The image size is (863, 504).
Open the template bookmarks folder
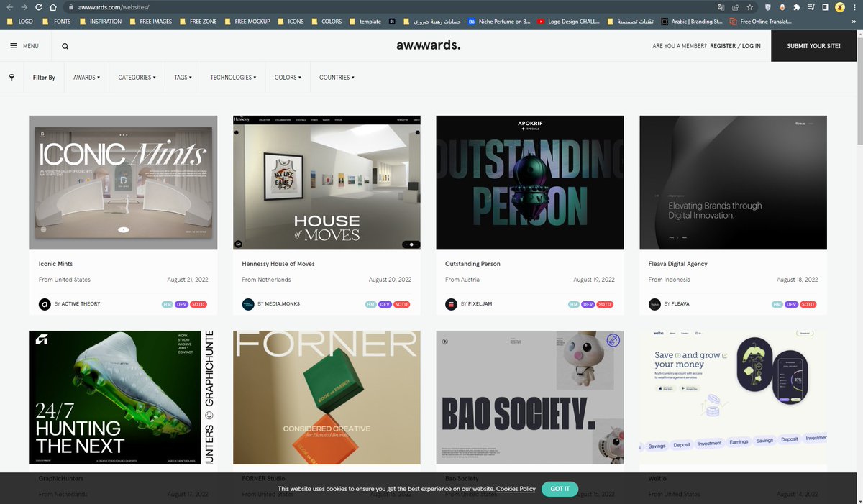click(x=365, y=22)
